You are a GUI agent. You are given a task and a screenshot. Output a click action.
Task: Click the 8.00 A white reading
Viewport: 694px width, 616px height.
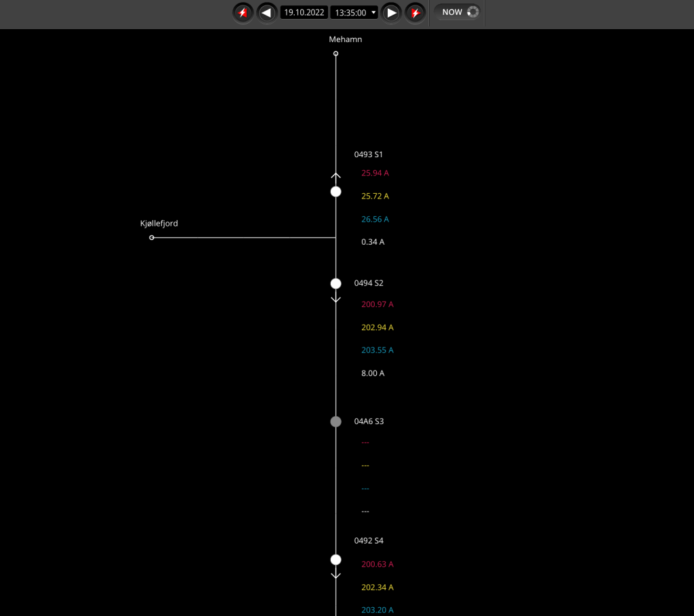[373, 373]
